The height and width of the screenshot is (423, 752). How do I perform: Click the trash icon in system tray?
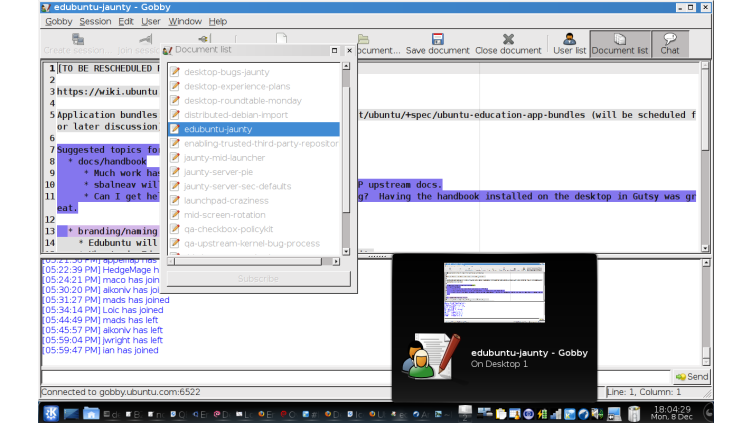click(x=634, y=413)
